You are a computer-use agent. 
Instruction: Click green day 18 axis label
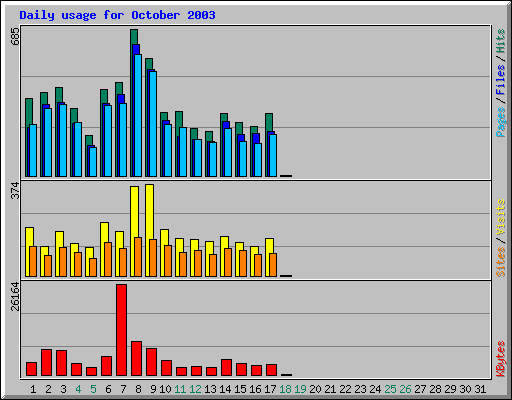[x=285, y=389]
